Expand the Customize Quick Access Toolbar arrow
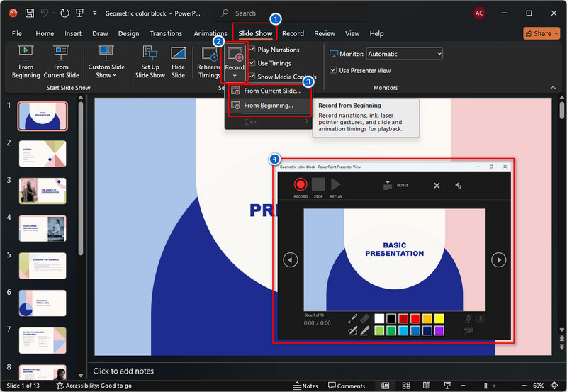Image resolution: width=567 pixels, height=392 pixels. pos(94,13)
